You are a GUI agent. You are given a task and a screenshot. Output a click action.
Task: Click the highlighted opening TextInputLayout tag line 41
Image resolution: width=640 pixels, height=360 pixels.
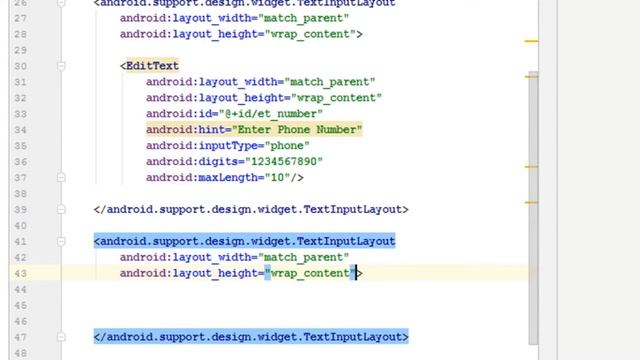244,241
